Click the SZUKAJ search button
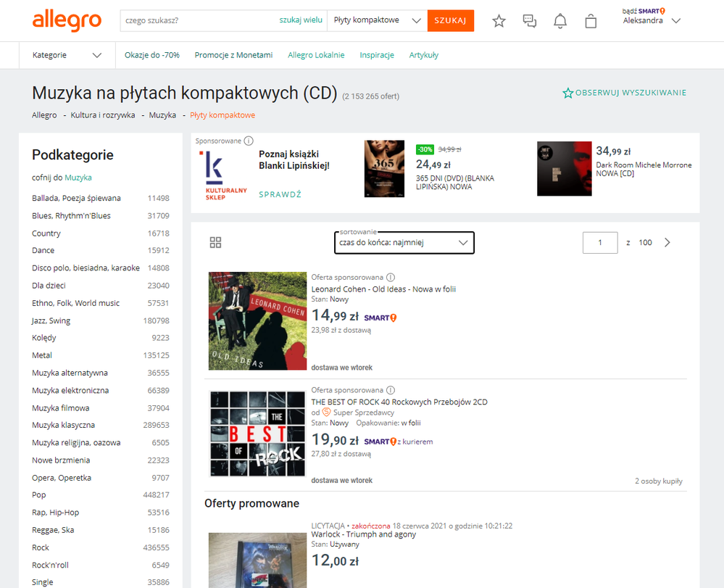Viewport: 724px width, 588px height. pos(451,21)
